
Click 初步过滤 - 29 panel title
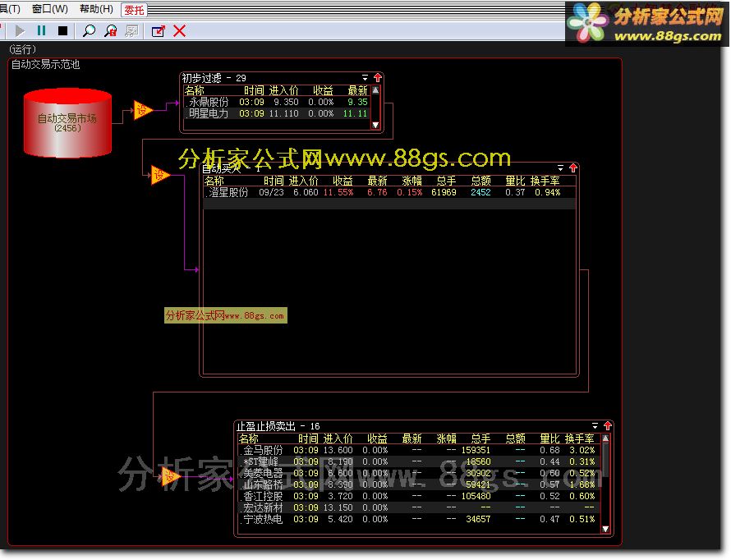click(214, 78)
